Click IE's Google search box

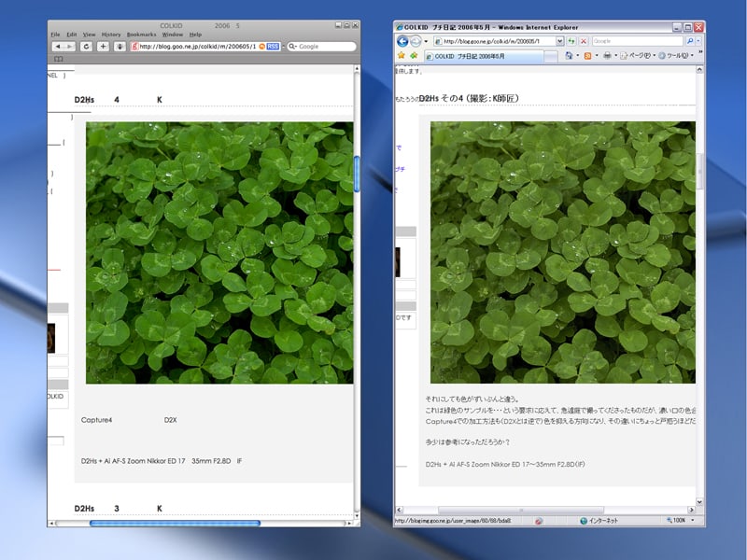tap(638, 41)
